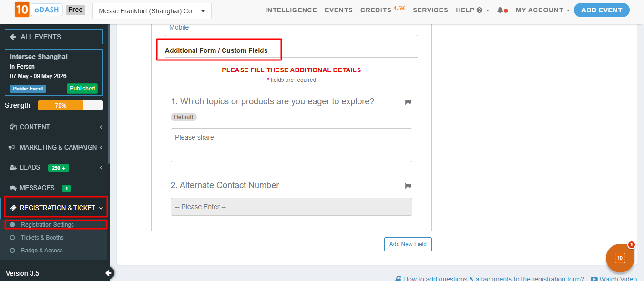Click the Add New Field button

coord(408,244)
